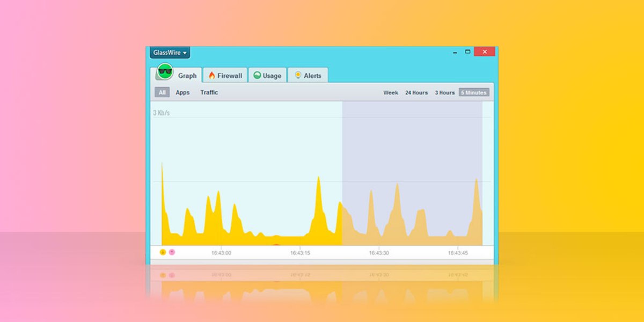Switch to Traffic graph view
This screenshot has width=644, height=322.
point(209,92)
